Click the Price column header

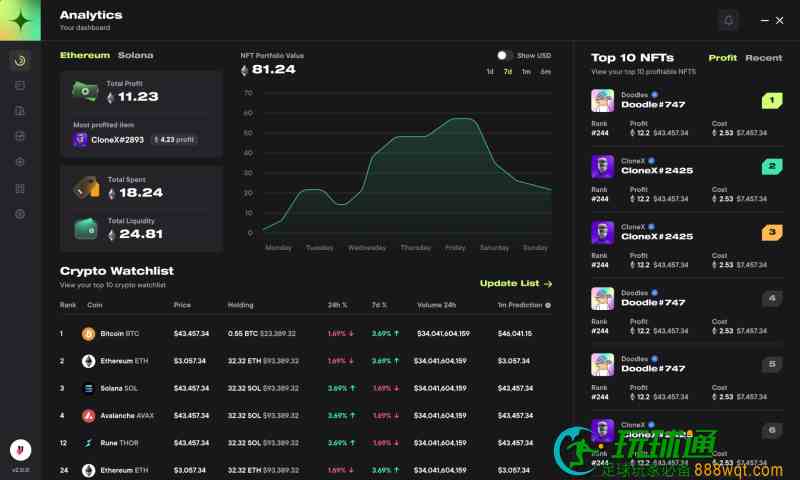pos(182,305)
